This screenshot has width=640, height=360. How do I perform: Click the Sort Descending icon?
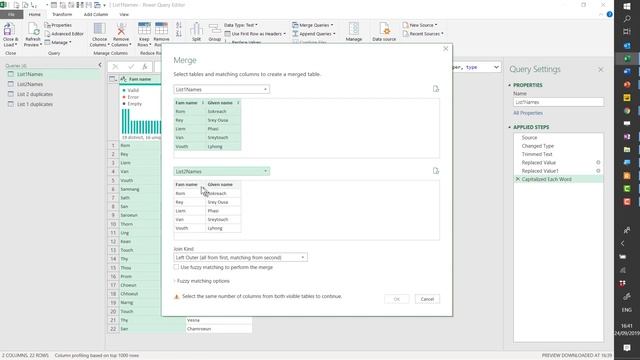click(x=178, y=34)
